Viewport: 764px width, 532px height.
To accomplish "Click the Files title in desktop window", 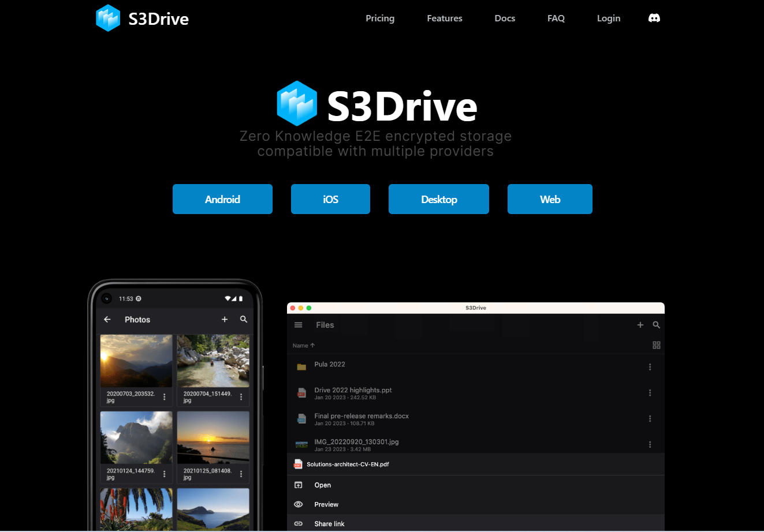I will (325, 325).
